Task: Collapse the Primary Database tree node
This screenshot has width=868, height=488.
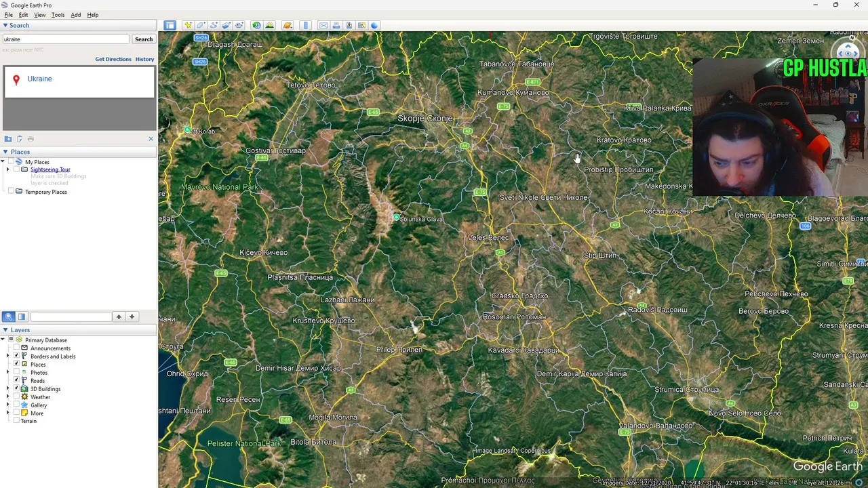Action: coord(3,340)
